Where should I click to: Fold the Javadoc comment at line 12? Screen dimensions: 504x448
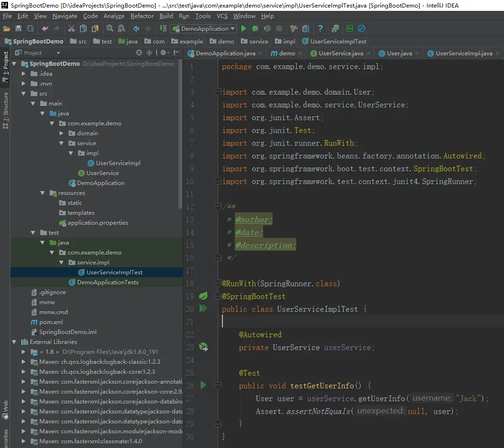click(218, 207)
